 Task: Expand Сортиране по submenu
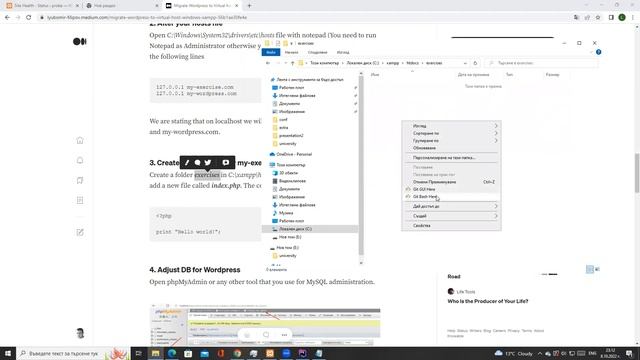[496, 133]
